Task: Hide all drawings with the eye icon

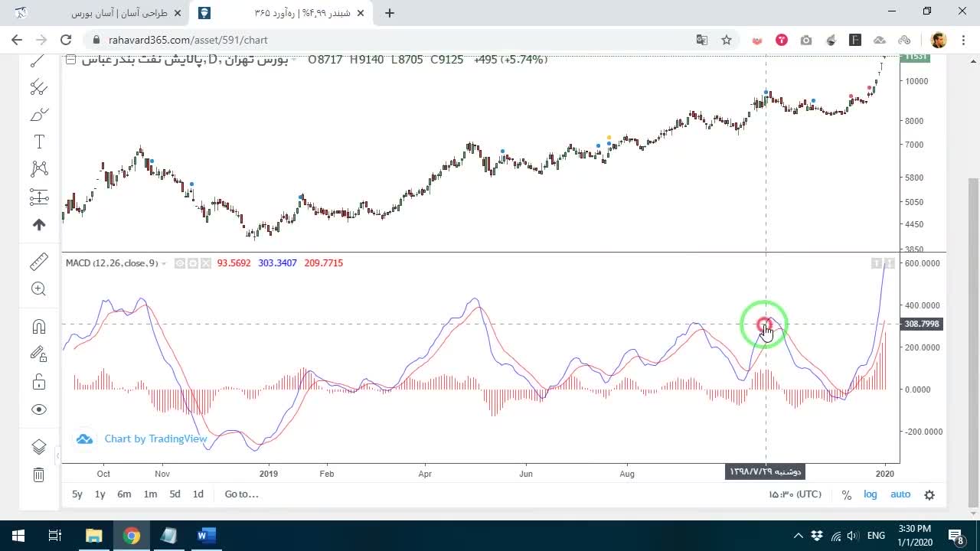Action: point(39,409)
